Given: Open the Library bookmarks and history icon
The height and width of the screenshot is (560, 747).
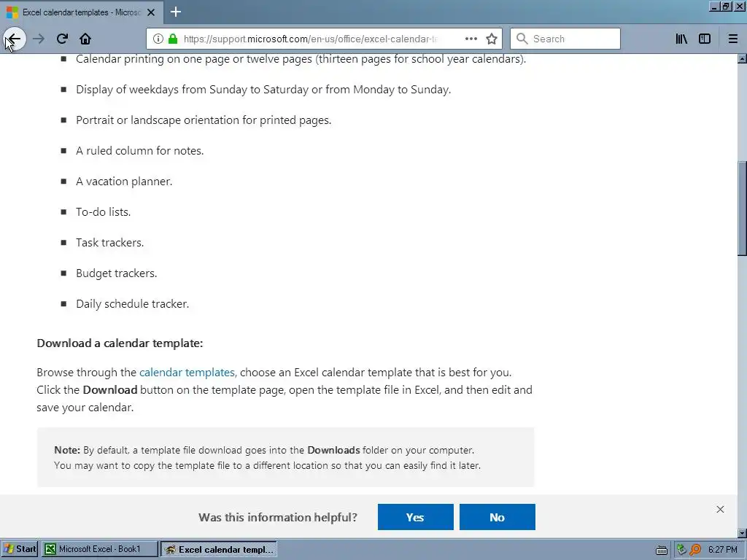Looking at the screenshot, I should coord(681,39).
